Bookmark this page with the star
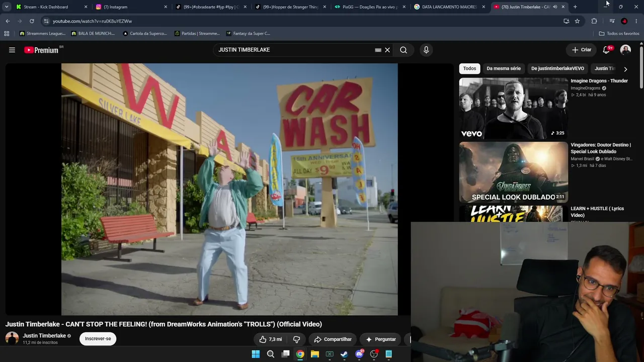The height and width of the screenshot is (362, 644). pos(577,21)
